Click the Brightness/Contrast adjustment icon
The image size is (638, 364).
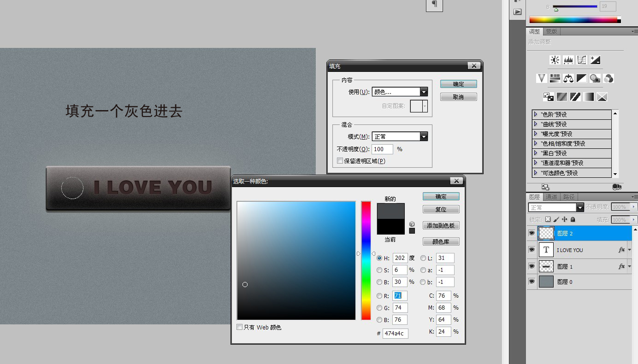tap(555, 60)
